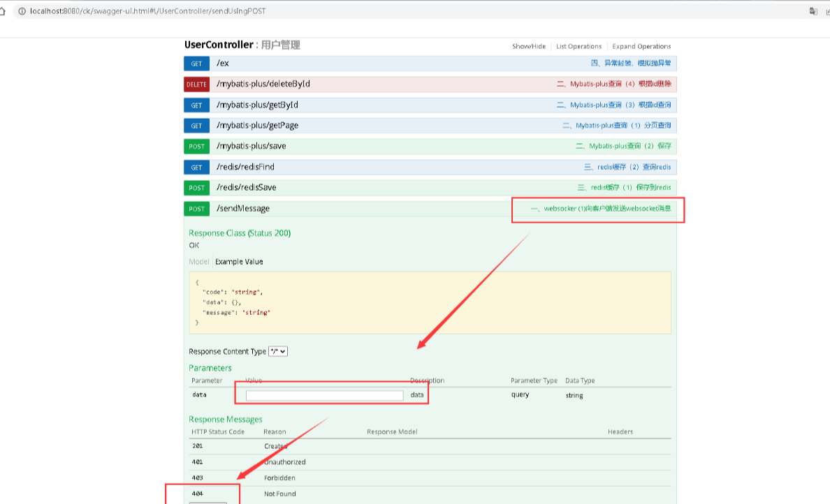
Task: Click the getById description on the right
Action: 614,105
